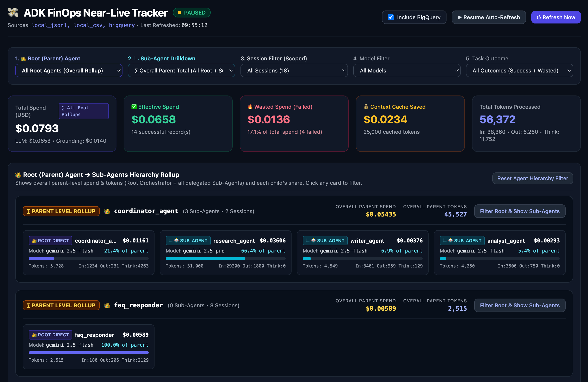Click the faq_responder heading name
The image size is (588, 382).
tap(139, 305)
